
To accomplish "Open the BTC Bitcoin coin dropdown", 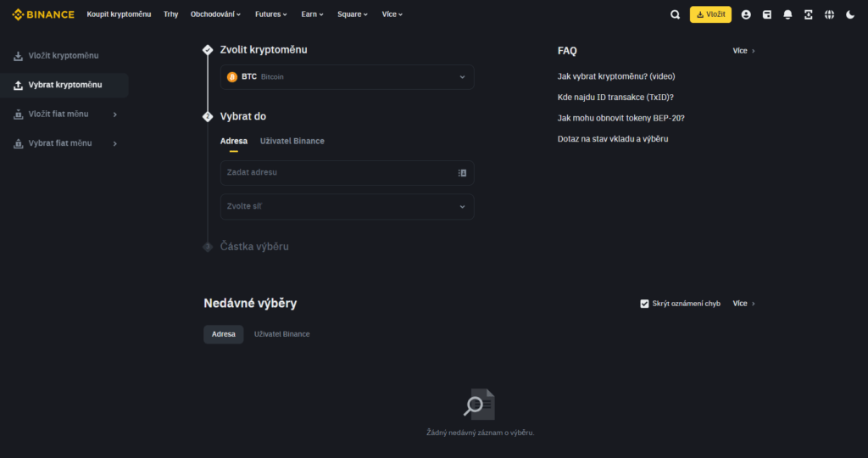I will (x=347, y=77).
